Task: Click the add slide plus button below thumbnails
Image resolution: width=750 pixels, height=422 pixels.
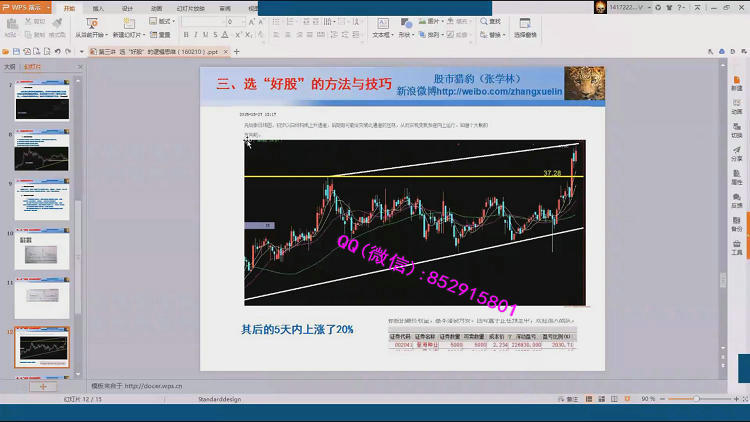Action: pyautogui.click(x=43, y=386)
